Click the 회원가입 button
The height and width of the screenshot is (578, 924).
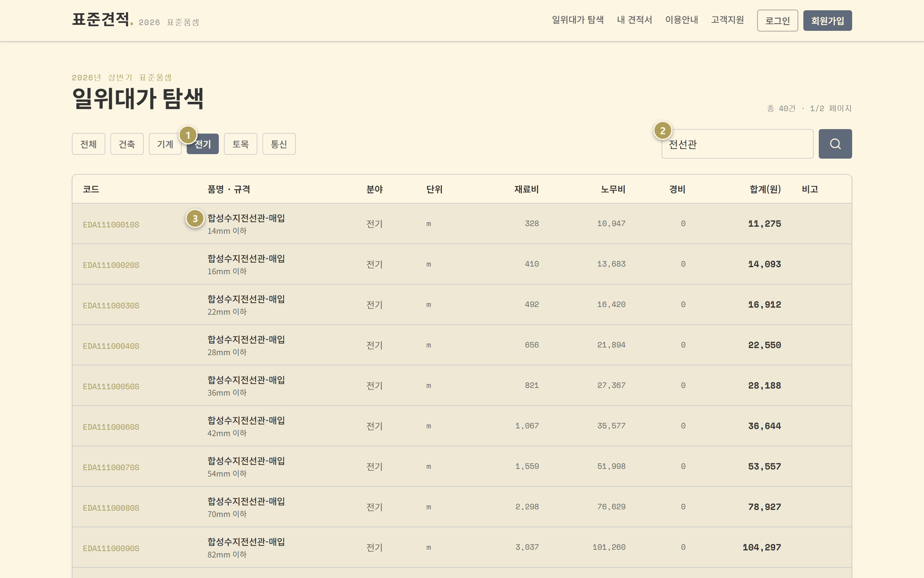pyautogui.click(x=827, y=21)
